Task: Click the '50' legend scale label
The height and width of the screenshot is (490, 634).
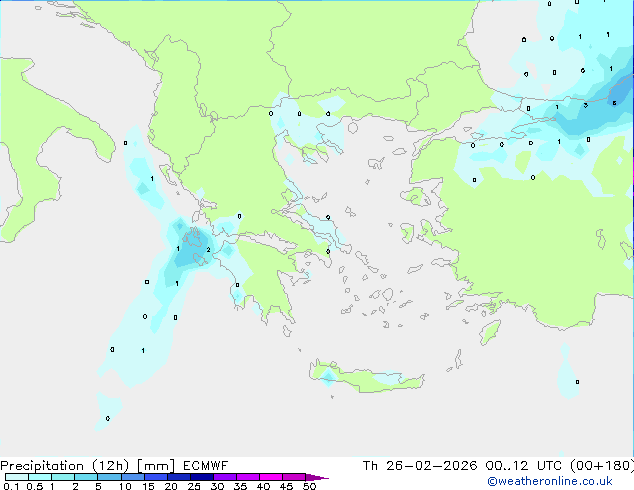Action: click(x=309, y=486)
